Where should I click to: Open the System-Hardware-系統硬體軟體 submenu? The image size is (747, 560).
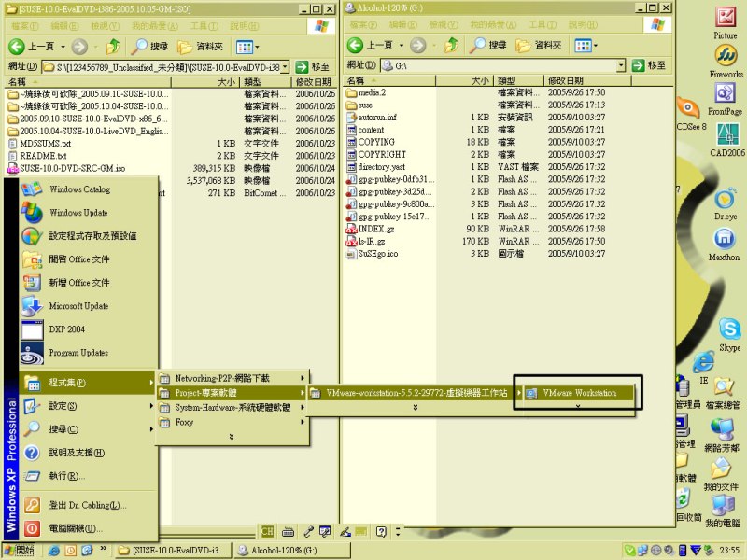click(232, 408)
